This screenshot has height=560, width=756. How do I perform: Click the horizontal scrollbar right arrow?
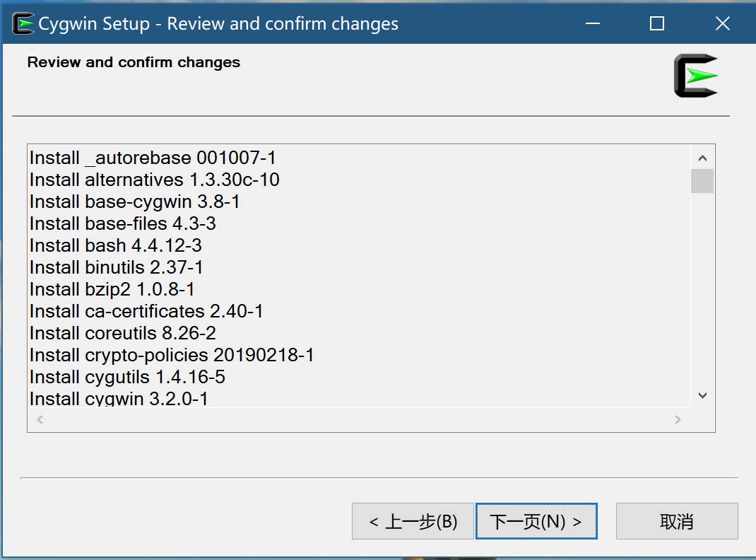678,420
